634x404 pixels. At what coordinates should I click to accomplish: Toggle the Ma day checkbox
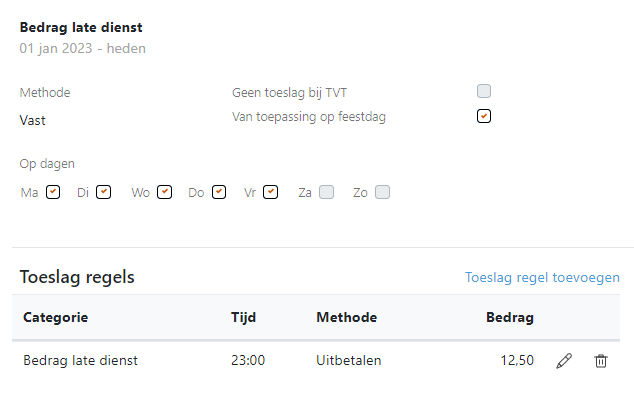[53, 192]
